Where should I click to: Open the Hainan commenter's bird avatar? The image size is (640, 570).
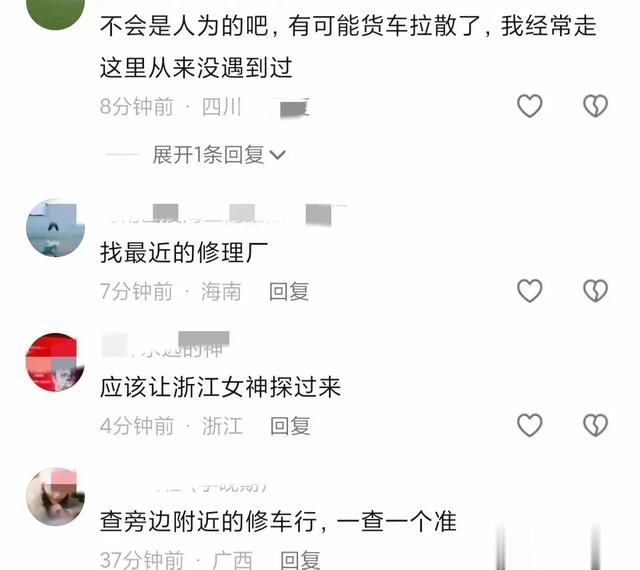pos(55,228)
